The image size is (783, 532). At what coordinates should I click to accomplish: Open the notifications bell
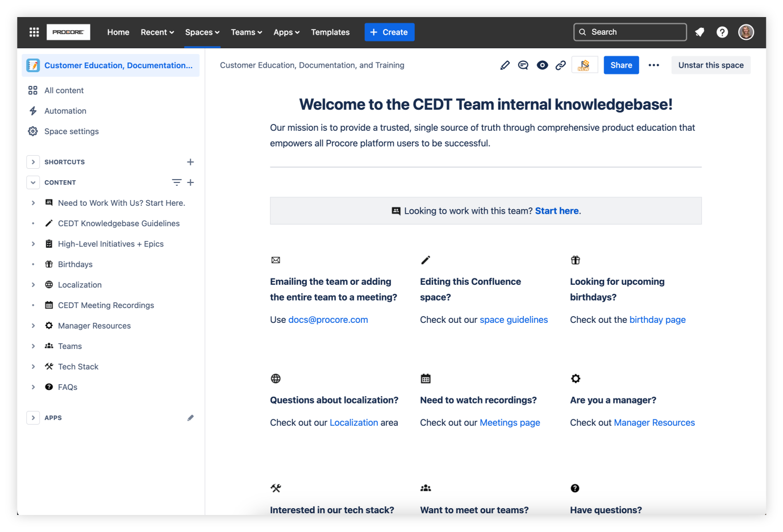[x=699, y=32]
